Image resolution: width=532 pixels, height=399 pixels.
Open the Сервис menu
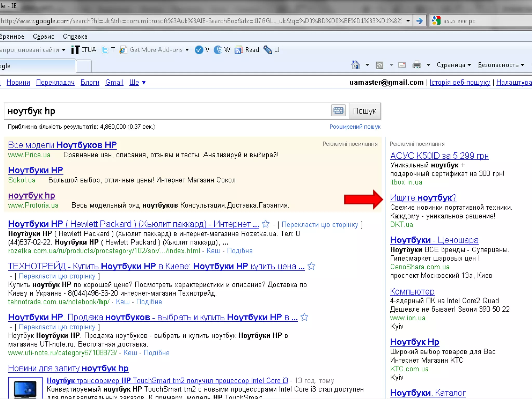tap(43, 37)
